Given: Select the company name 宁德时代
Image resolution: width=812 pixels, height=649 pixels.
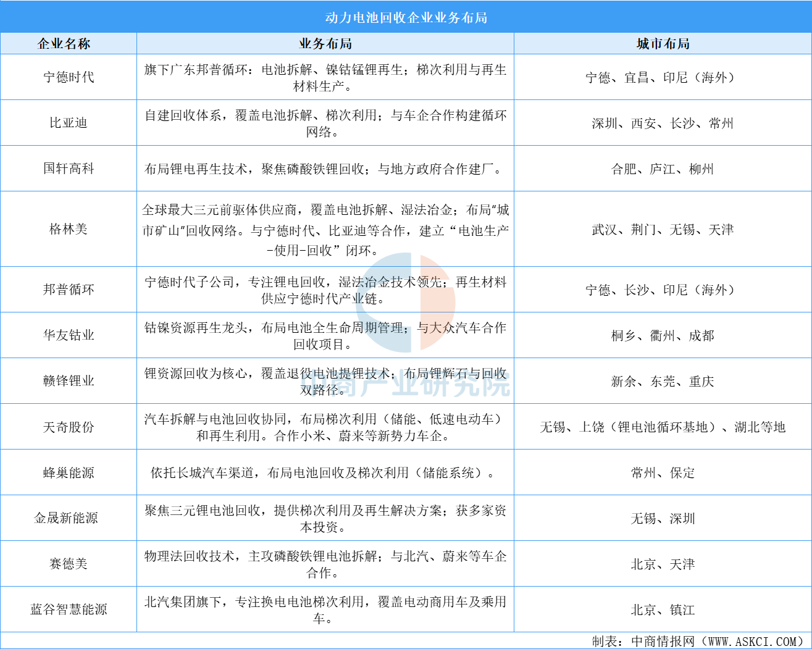Looking at the screenshot, I should point(69,77).
